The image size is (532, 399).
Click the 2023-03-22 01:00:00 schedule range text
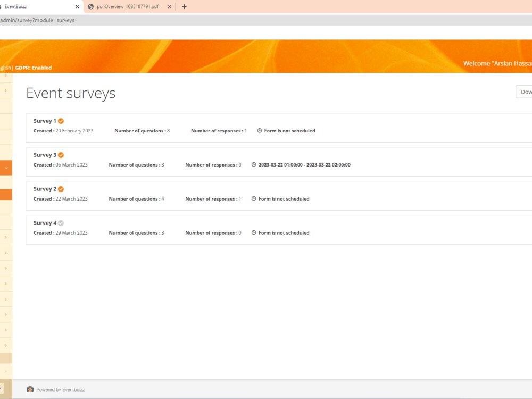click(304, 164)
